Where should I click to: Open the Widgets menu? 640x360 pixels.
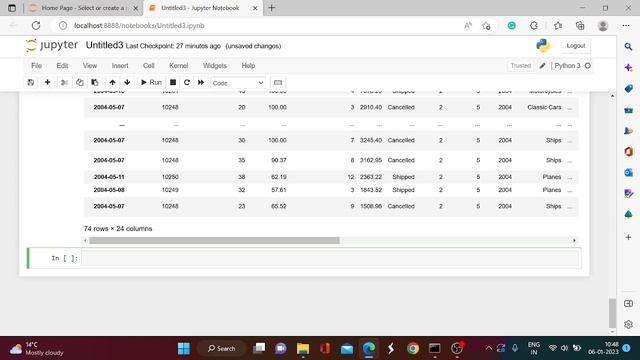(x=215, y=66)
